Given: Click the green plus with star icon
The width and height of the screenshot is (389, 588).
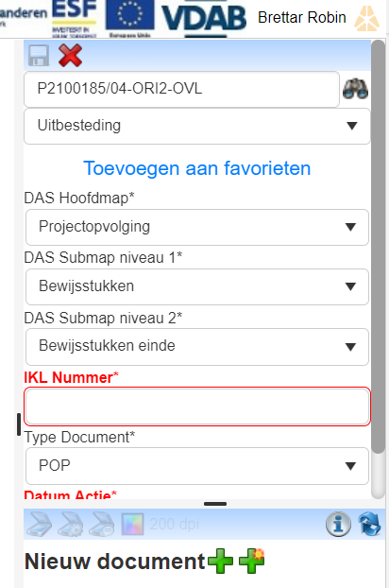Looking at the screenshot, I should [x=251, y=561].
